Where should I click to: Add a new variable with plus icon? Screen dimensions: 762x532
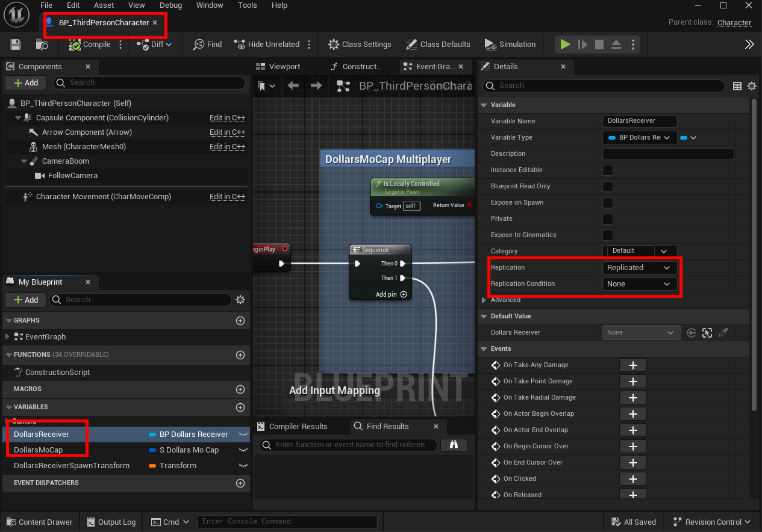(240, 407)
